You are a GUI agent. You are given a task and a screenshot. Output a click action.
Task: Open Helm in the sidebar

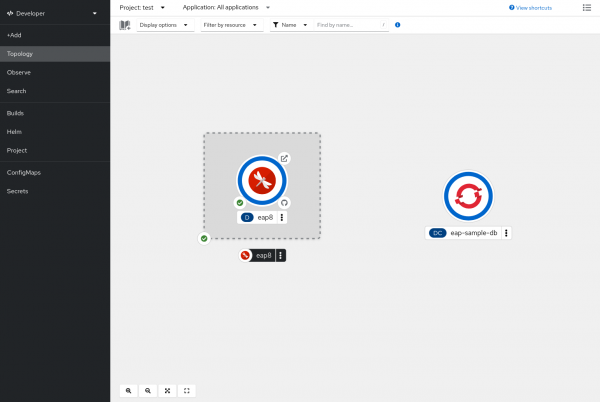[x=15, y=131]
